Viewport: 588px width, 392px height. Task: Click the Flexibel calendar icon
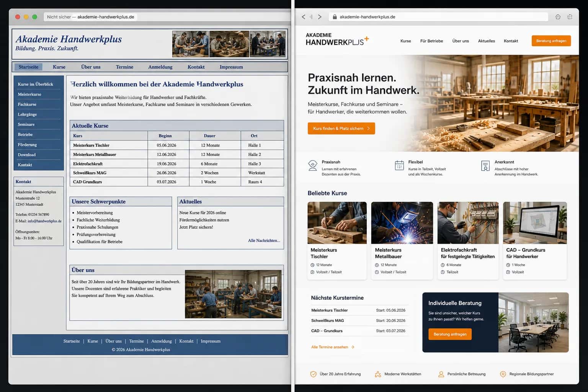pyautogui.click(x=399, y=165)
